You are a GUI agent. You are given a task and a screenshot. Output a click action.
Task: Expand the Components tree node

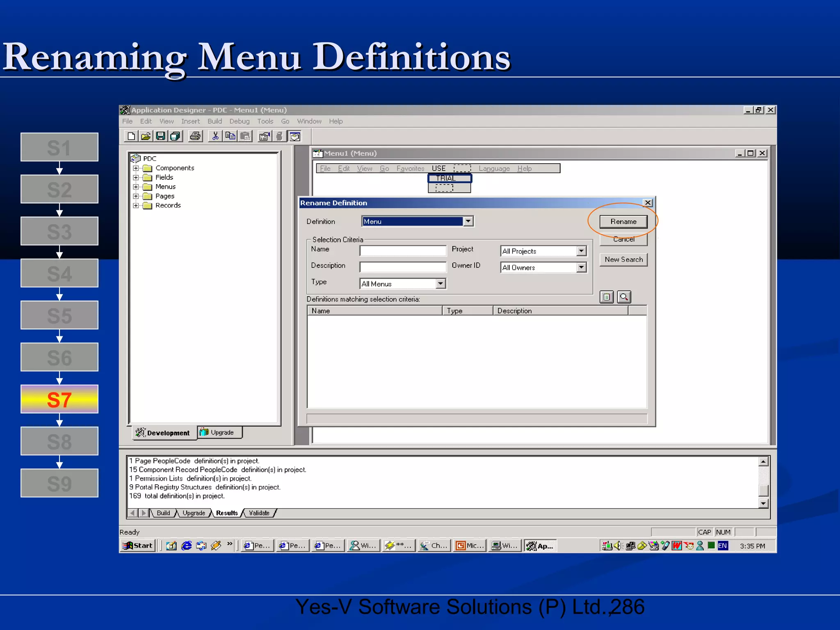click(x=136, y=168)
